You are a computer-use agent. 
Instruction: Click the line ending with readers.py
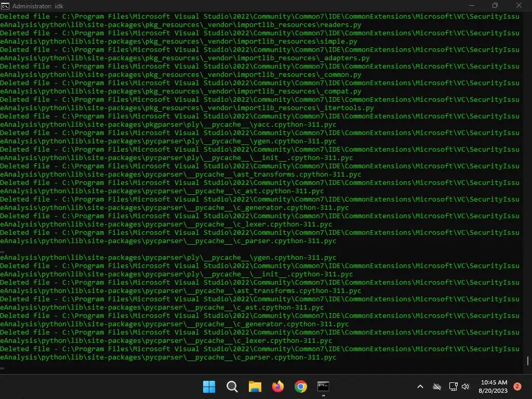pyautogui.click(x=180, y=25)
